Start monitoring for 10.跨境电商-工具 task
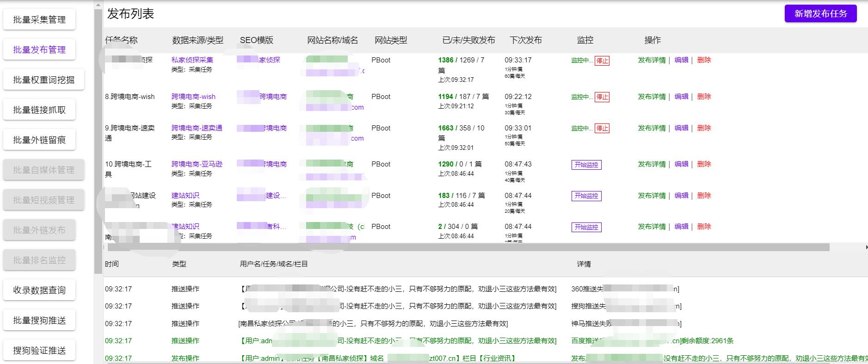Image resolution: width=868 pixels, height=364 pixels. click(x=586, y=165)
